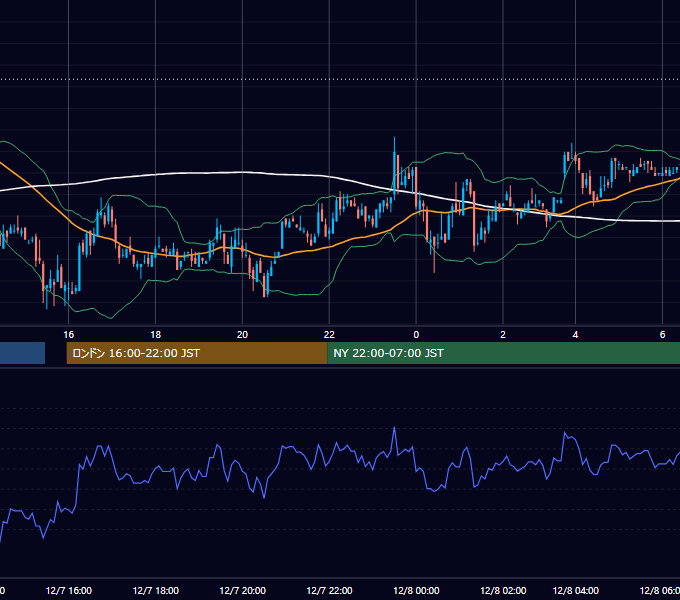Image resolution: width=680 pixels, height=600 pixels.
Task: Click the 12/7 16:00 date label
Action: (x=69, y=590)
